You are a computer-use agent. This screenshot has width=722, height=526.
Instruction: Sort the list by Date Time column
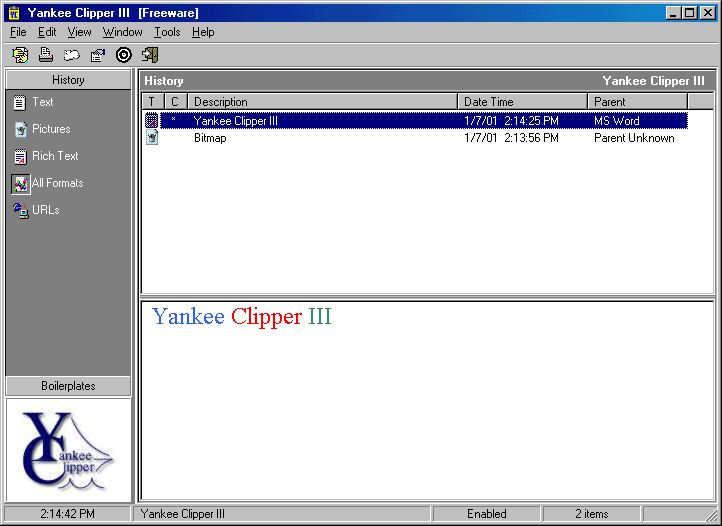pos(522,102)
